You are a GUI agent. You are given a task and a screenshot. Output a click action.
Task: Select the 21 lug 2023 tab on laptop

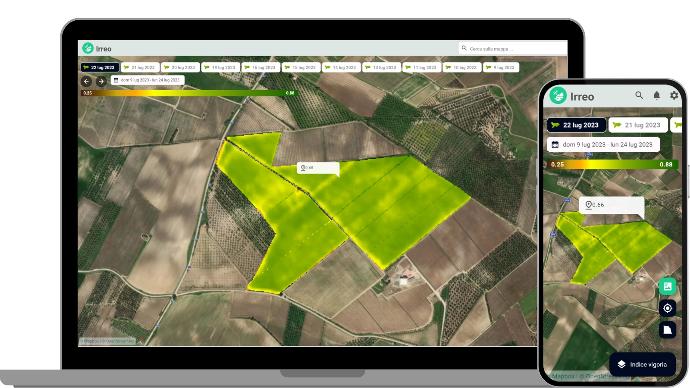139,67
